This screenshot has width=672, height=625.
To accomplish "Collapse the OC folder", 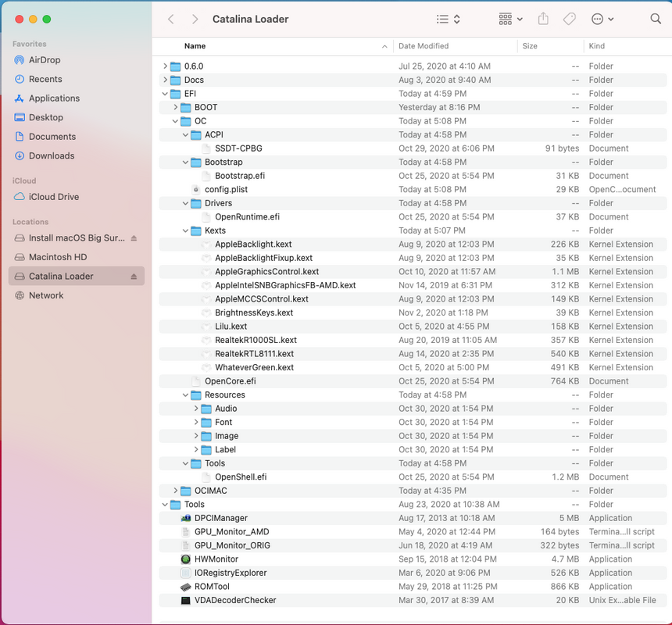I will pos(175,121).
